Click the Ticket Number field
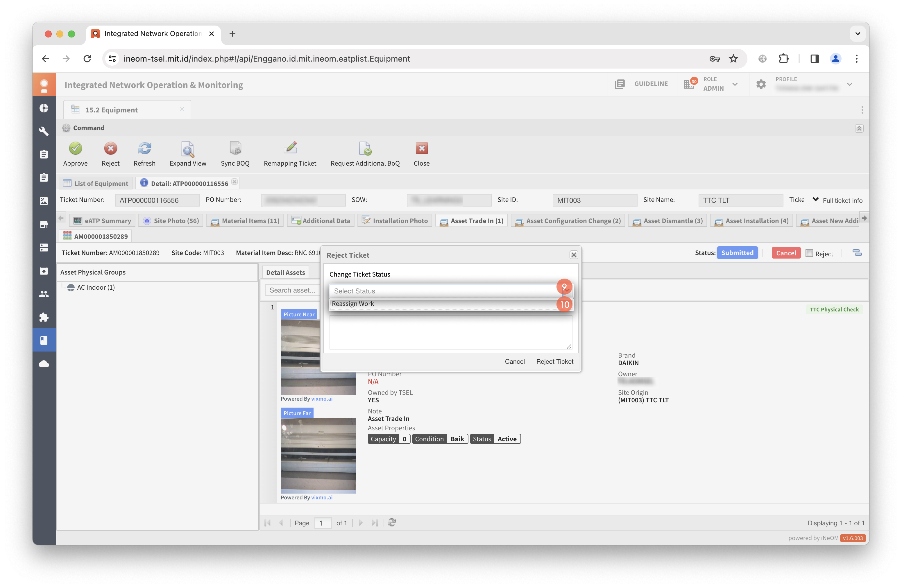This screenshot has height=588, width=902. point(157,200)
